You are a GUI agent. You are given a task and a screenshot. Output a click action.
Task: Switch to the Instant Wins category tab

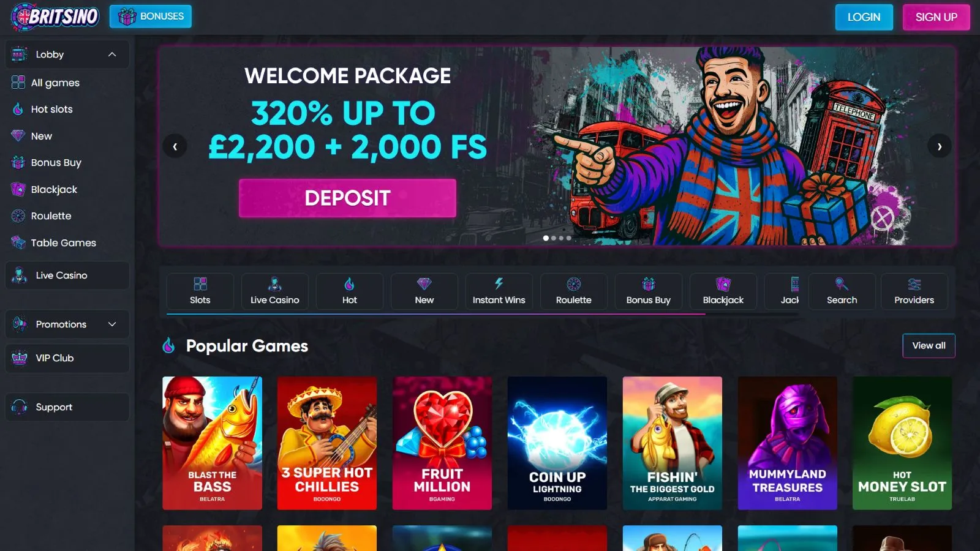tap(499, 291)
